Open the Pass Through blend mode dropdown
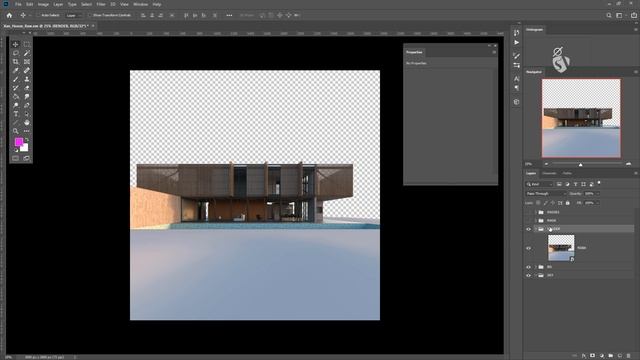640x360 pixels. (546, 193)
